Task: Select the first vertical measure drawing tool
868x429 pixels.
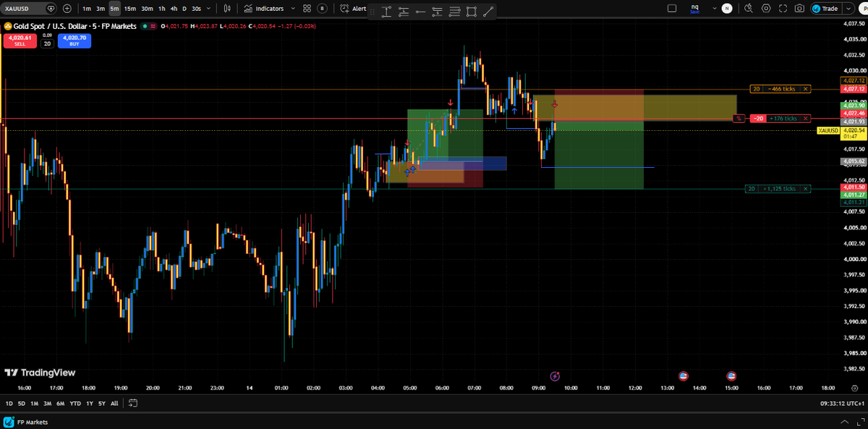Action: pos(387,11)
